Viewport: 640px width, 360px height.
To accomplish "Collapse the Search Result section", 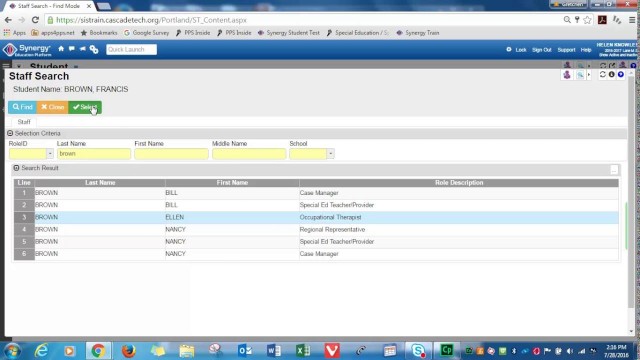I will (x=16, y=168).
